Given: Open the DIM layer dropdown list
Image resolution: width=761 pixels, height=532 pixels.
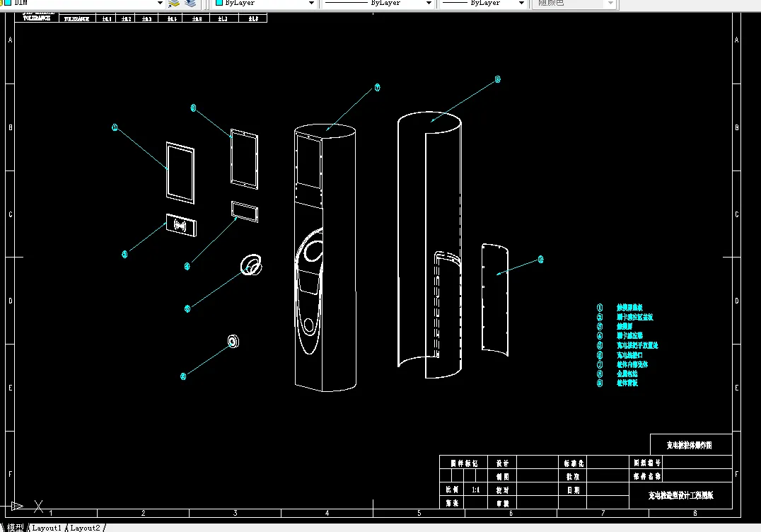Looking at the screenshot, I should pyautogui.click(x=160, y=3).
